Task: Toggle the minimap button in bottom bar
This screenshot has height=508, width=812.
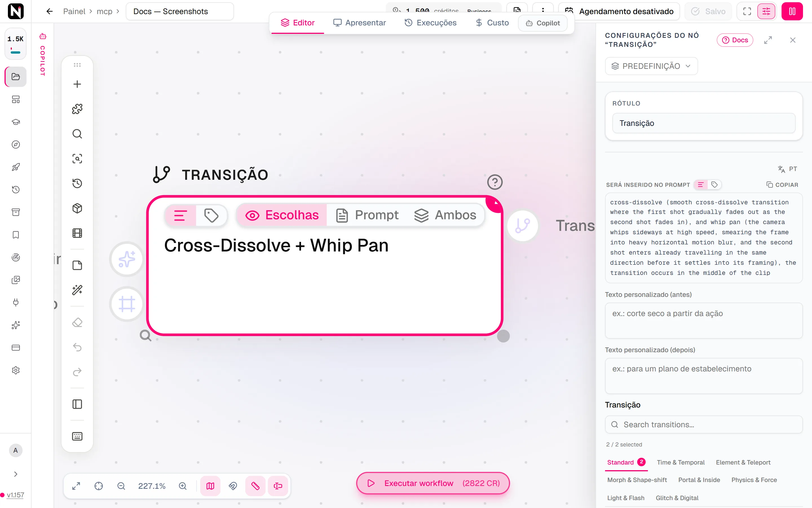Action: pyautogui.click(x=210, y=486)
